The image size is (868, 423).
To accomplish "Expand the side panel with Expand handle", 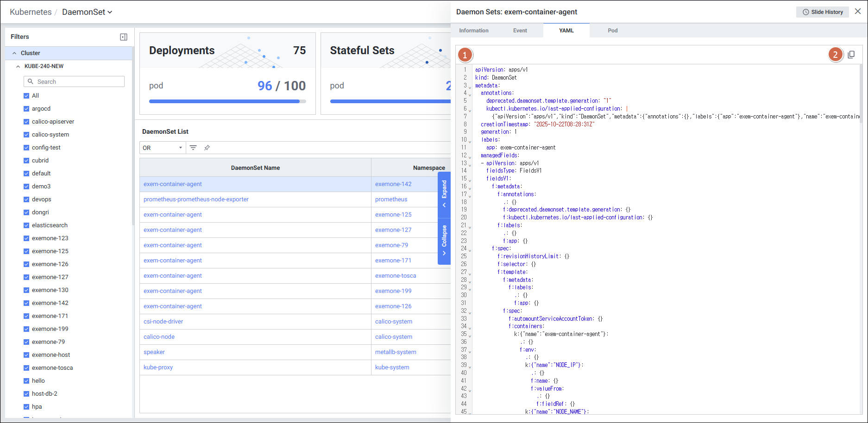I will [x=444, y=194].
